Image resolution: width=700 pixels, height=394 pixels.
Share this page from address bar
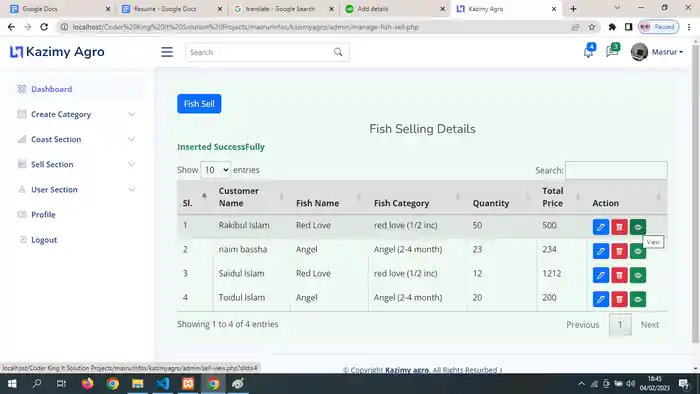[x=575, y=27]
